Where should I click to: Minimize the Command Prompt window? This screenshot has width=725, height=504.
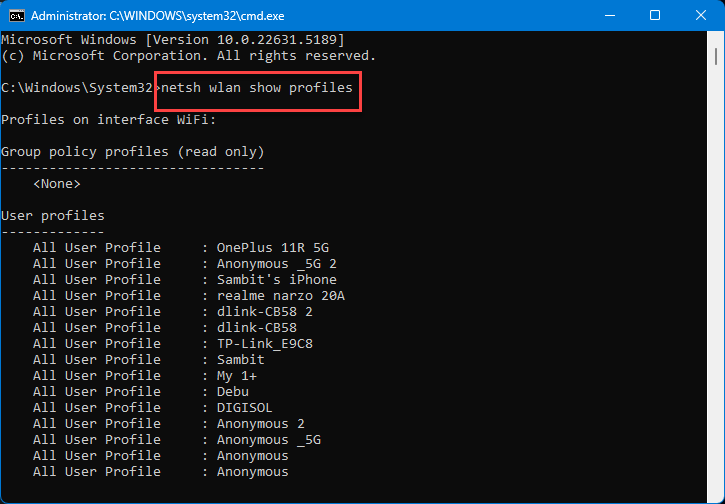point(610,16)
